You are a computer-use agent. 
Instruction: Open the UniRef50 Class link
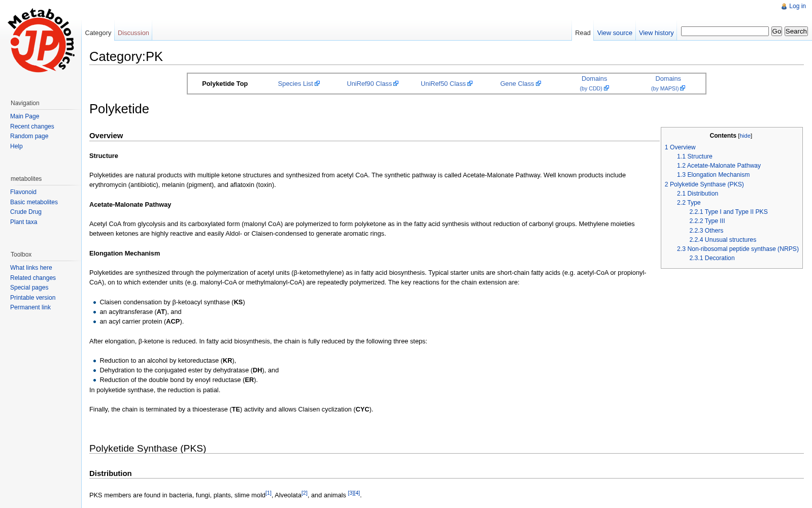(443, 84)
